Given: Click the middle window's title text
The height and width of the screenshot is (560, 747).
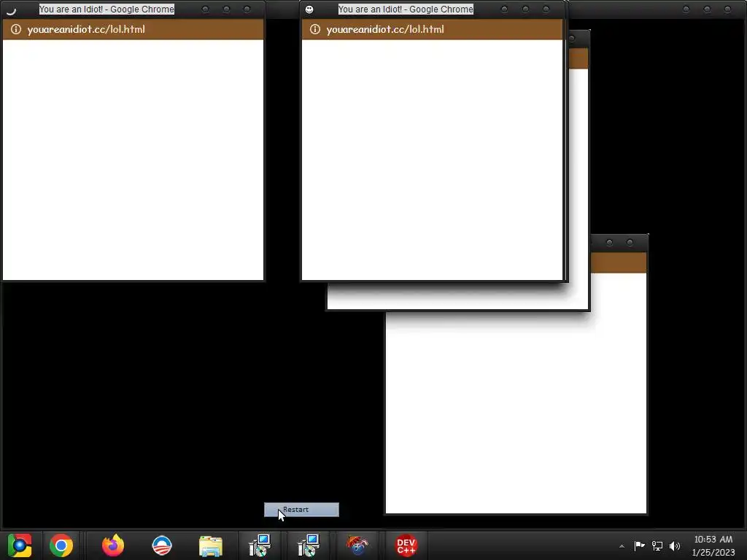Looking at the screenshot, I should (x=406, y=9).
